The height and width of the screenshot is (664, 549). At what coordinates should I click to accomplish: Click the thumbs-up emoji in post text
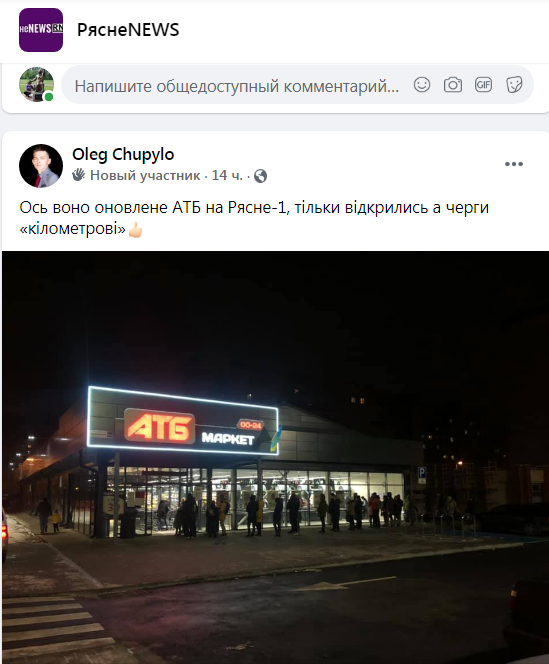[x=136, y=230]
